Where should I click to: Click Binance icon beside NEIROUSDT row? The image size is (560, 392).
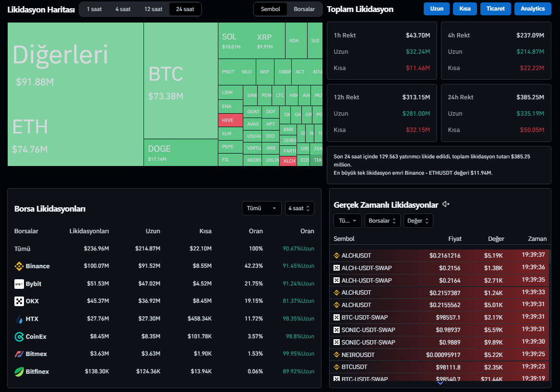pyautogui.click(x=336, y=355)
